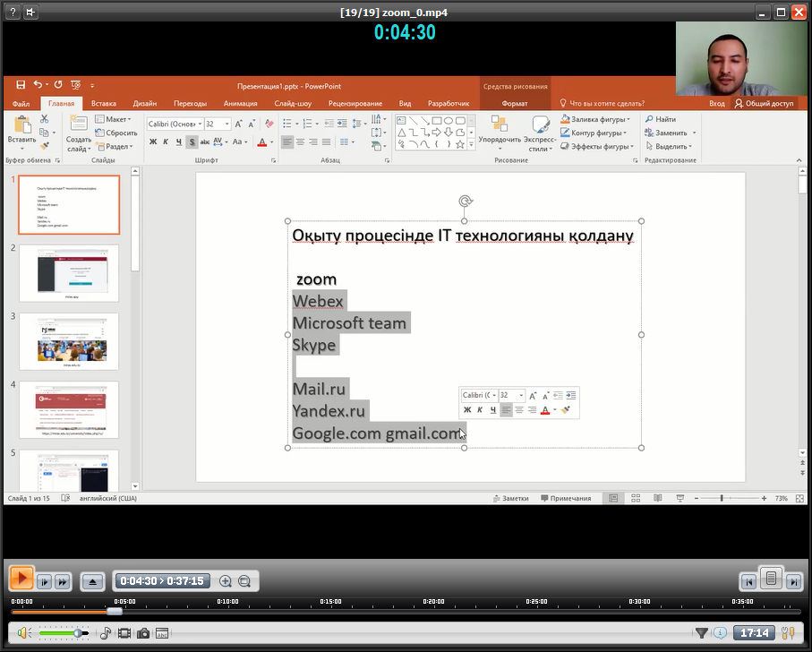Toggle bold Ж in the ribbon
812x652 pixels.
pos(153,142)
